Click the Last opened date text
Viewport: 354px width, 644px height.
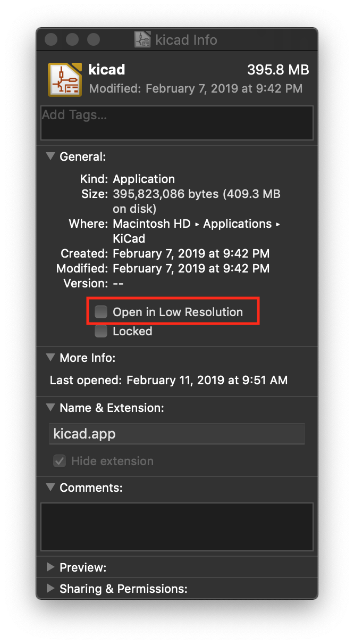point(206,380)
